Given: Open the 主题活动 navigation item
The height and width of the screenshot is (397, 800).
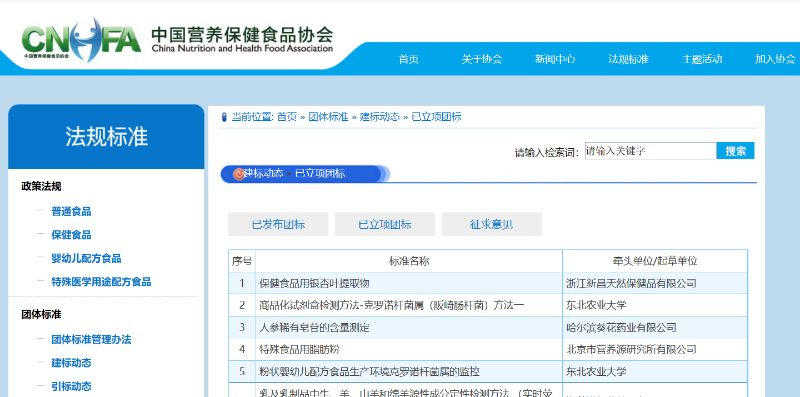Looking at the screenshot, I should pos(702,59).
